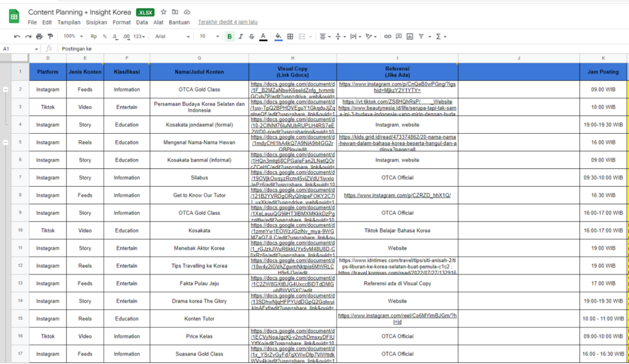629x364 pixels.
Task: Click the merge cells icon
Action: point(302,36)
